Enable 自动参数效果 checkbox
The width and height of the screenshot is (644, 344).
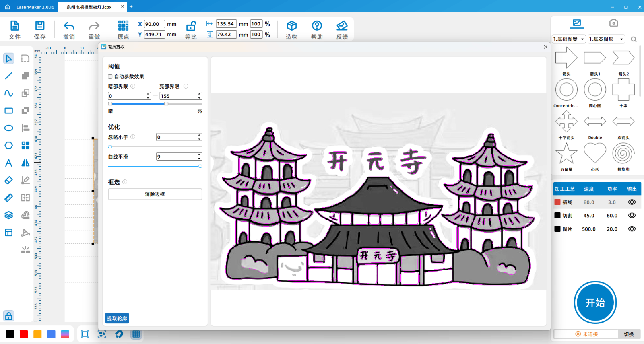110,76
